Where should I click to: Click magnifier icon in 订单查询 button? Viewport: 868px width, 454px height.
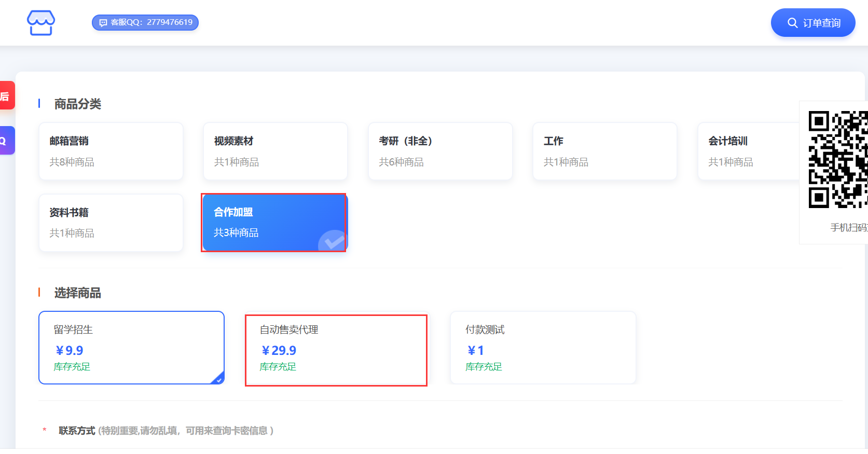(792, 23)
